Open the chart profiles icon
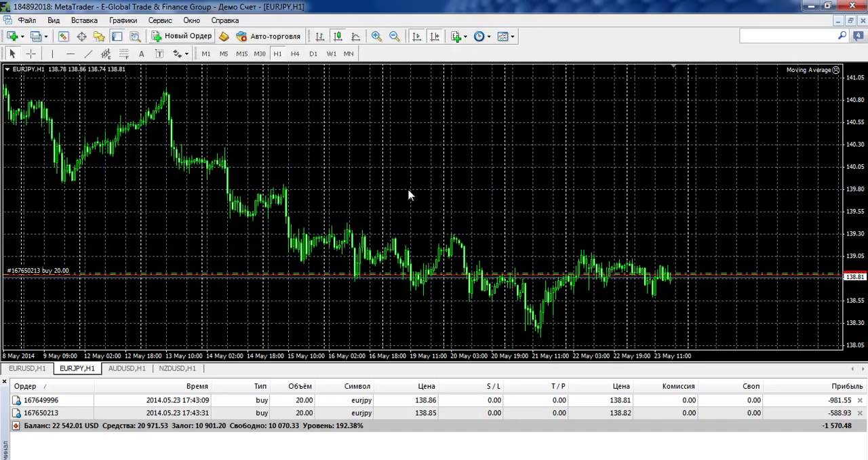Screen dimensions: 868x460 coord(36,37)
